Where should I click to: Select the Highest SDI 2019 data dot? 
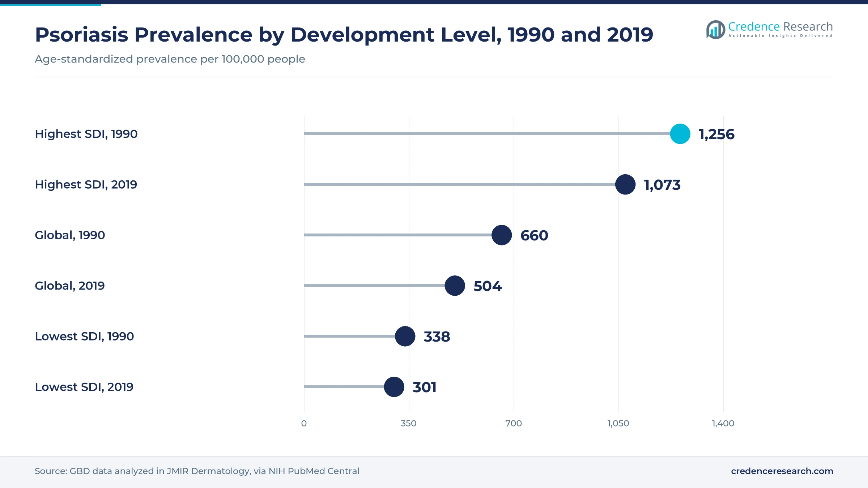click(625, 184)
